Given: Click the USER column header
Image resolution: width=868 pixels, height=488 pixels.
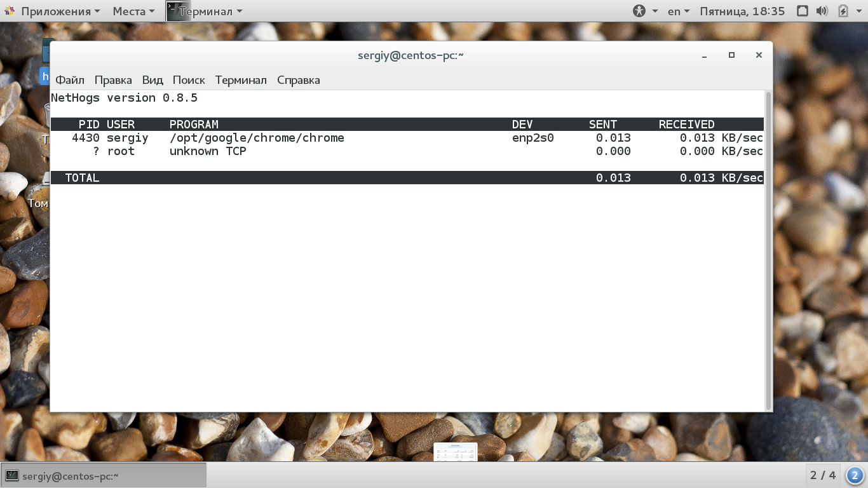Looking at the screenshot, I should coord(121,125).
